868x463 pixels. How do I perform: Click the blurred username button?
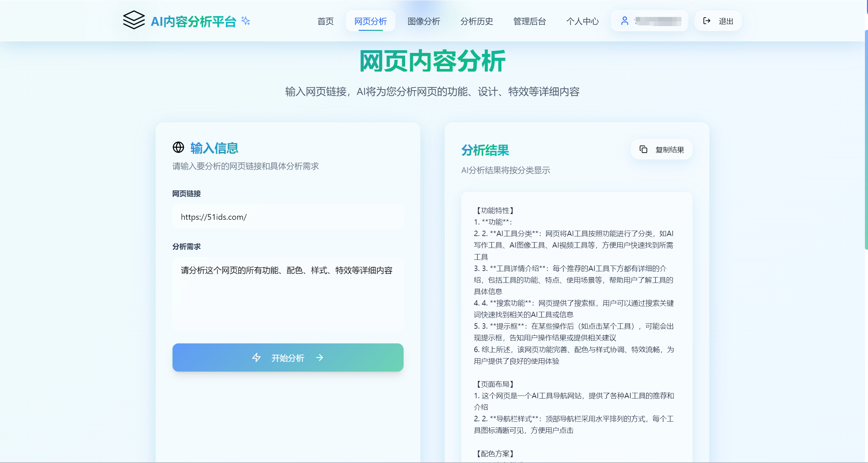point(650,21)
